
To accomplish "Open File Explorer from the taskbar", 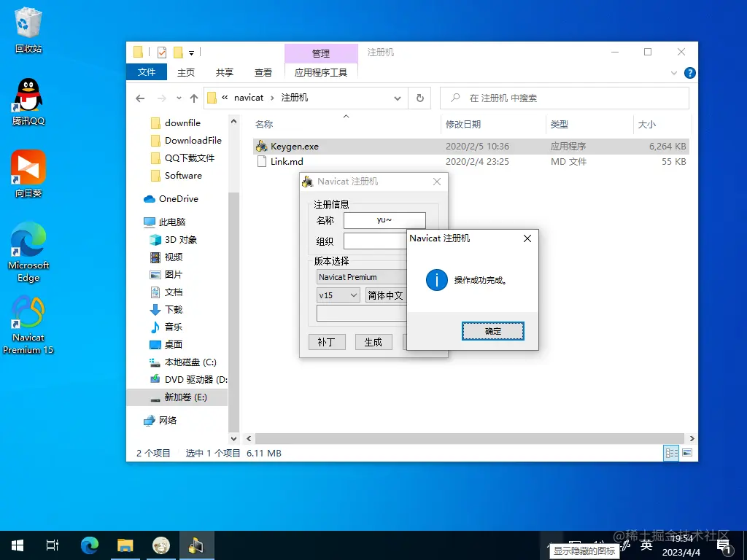I will pos(125,545).
